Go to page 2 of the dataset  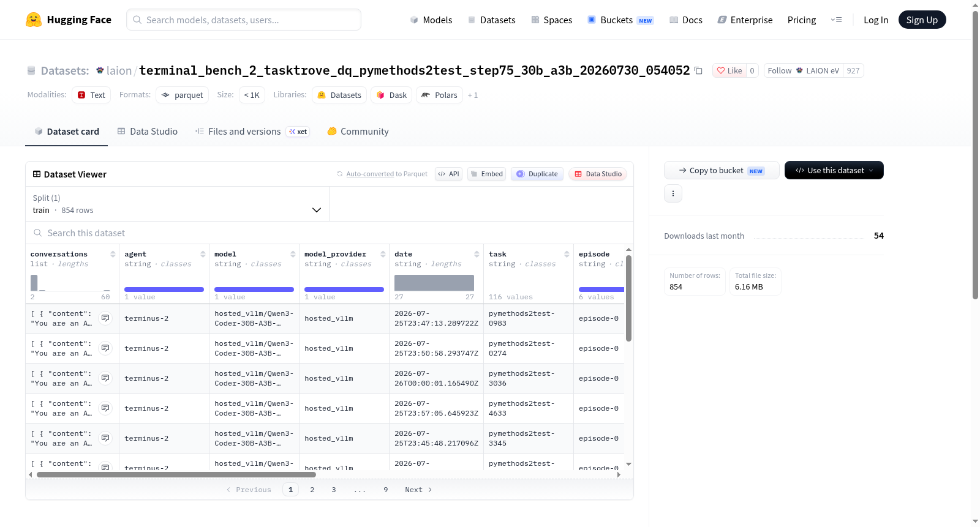[x=312, y=490]
